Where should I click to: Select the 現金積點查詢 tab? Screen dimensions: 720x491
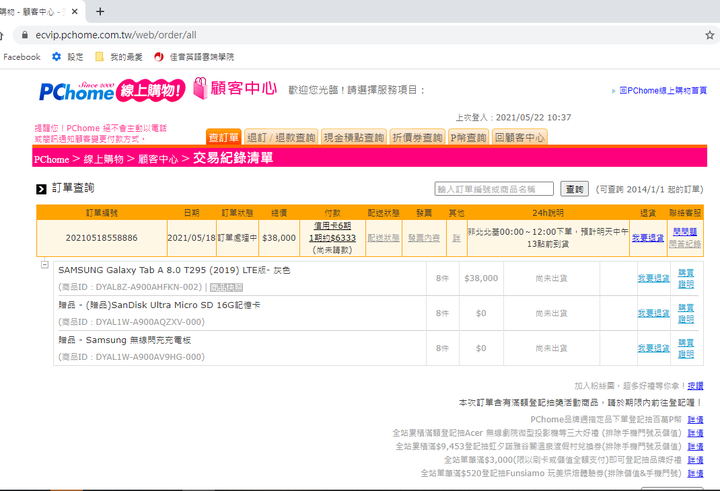click(354, 137)
